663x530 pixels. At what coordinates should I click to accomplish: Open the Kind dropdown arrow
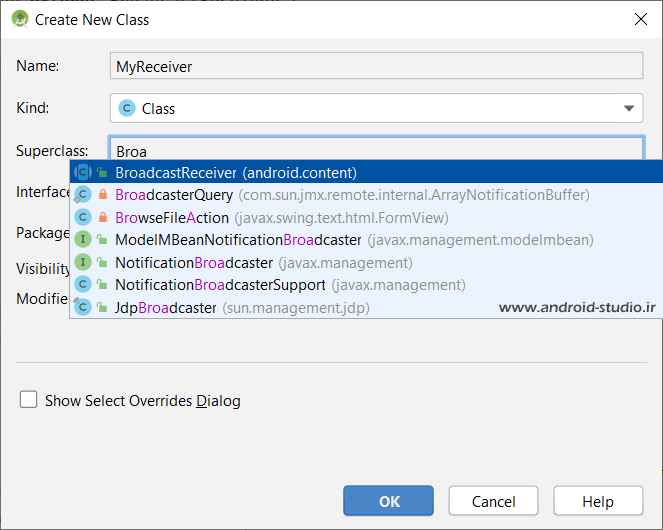[629, 108]
